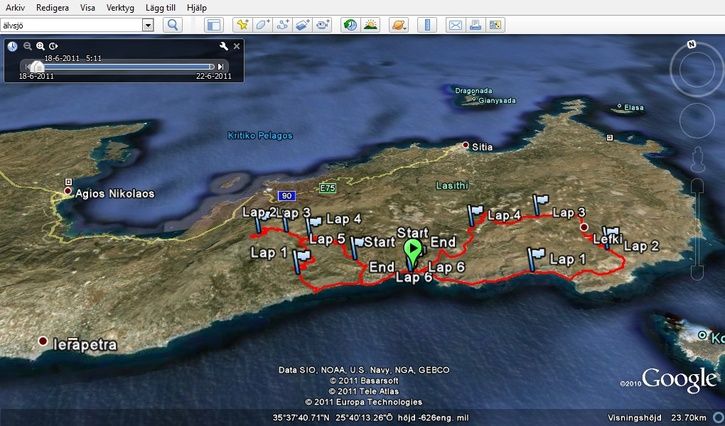This screenshot has height=426, width=725.
Task: Add a placemark with the pushpin icon
Action: pyautogui.click(x=242, y=24)
